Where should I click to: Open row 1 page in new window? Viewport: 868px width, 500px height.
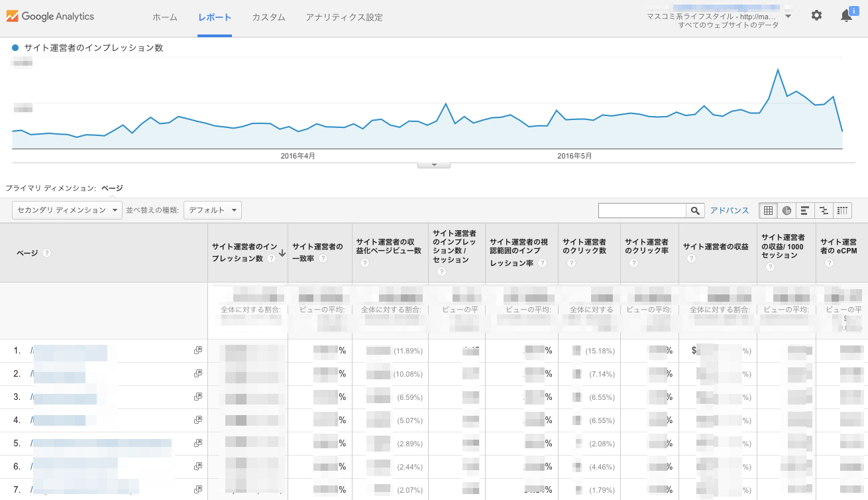pos(197,350)
